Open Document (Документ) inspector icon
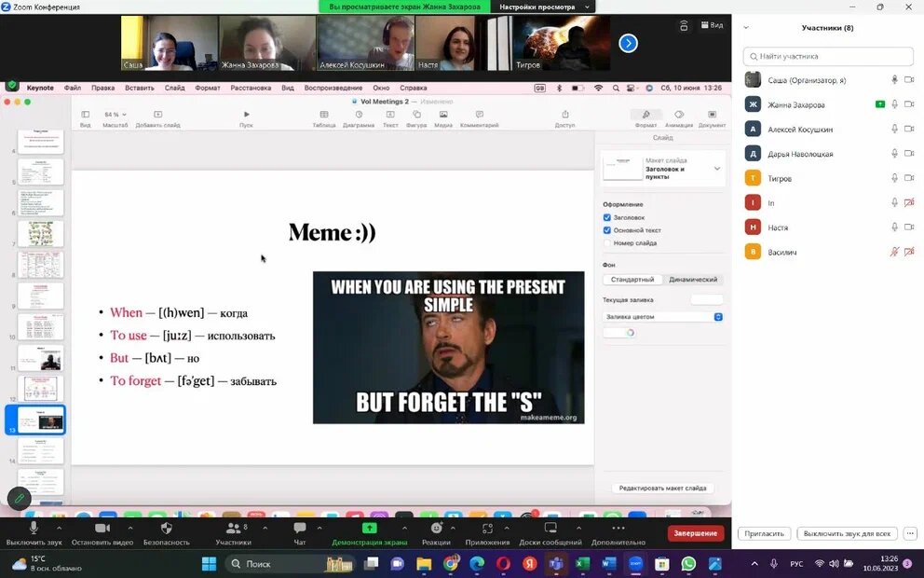 [712, 115]
